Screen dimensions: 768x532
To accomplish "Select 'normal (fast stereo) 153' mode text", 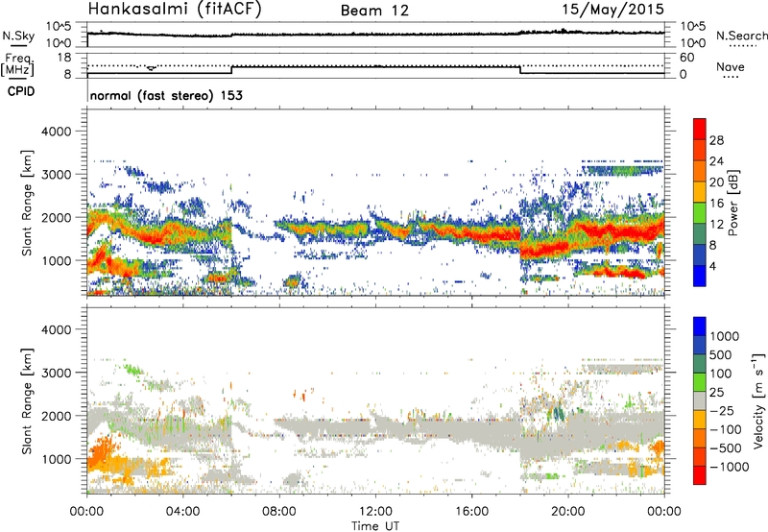I will 166,95.
